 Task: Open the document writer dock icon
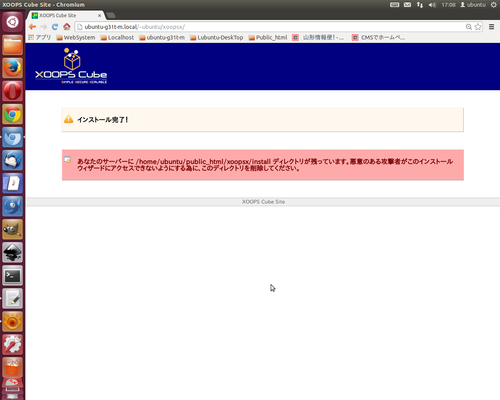coord(12,183)
